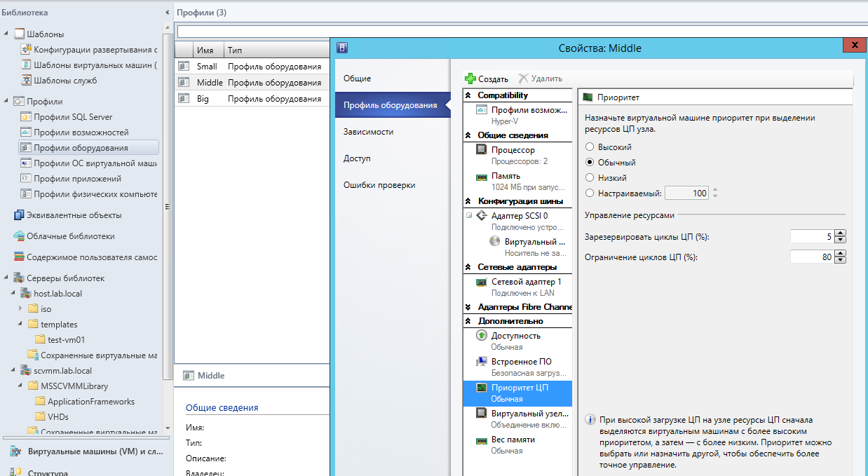Image resolution: width=868 pixels, height=476 pixels.
Task: Expand the iso folder node
Action: click(20, 309)
